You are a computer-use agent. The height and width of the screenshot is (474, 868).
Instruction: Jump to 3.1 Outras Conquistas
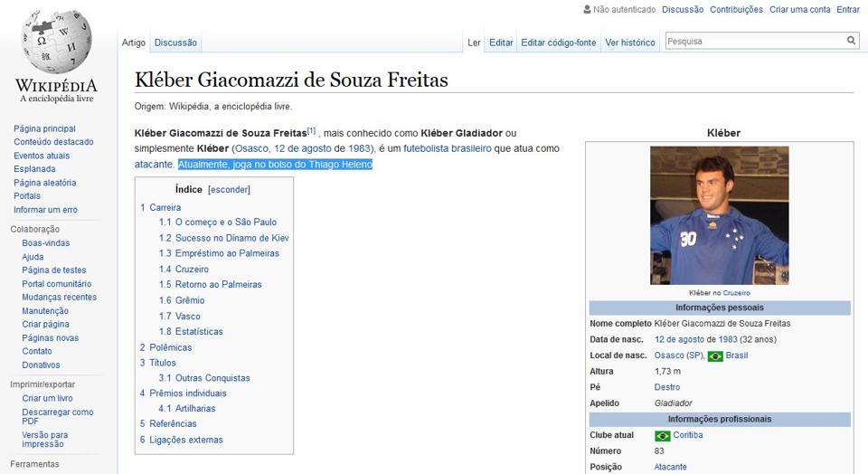pyautogui.click(x=204, y=378)
